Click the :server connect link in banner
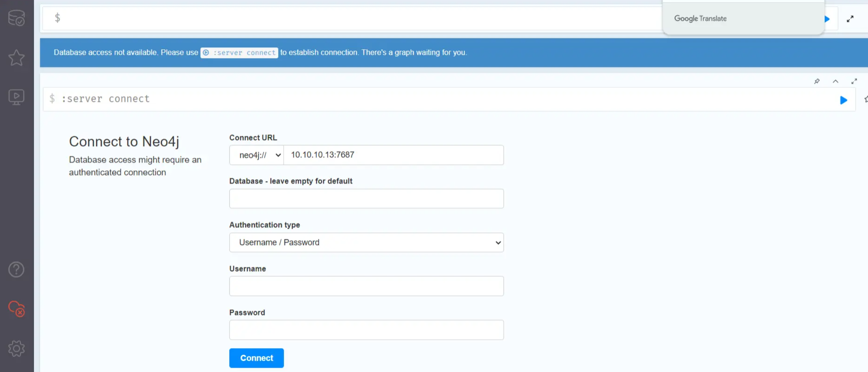The height and width of the screenshot is (372, 868). [x=239, y=52]
